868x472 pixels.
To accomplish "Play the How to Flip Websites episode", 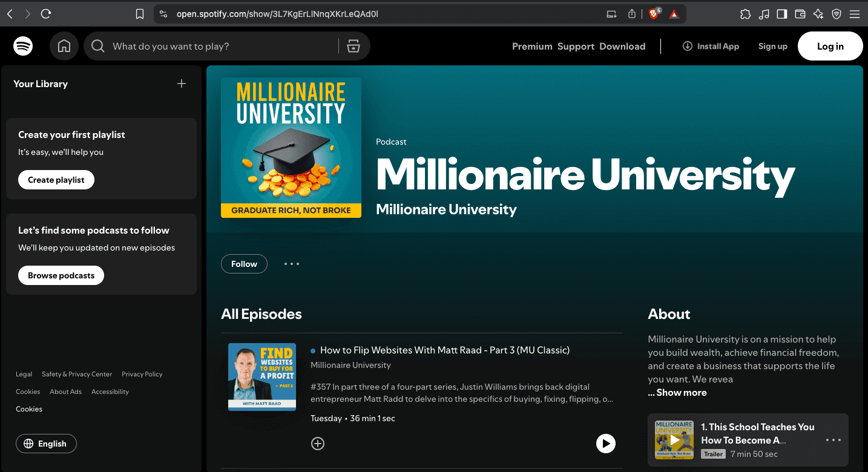I will (605, 444).
